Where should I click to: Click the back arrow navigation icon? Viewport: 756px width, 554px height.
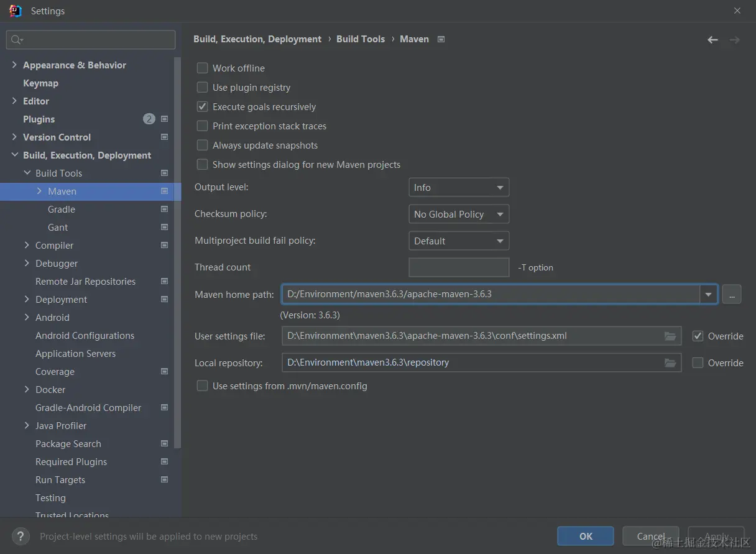(712, 39)
